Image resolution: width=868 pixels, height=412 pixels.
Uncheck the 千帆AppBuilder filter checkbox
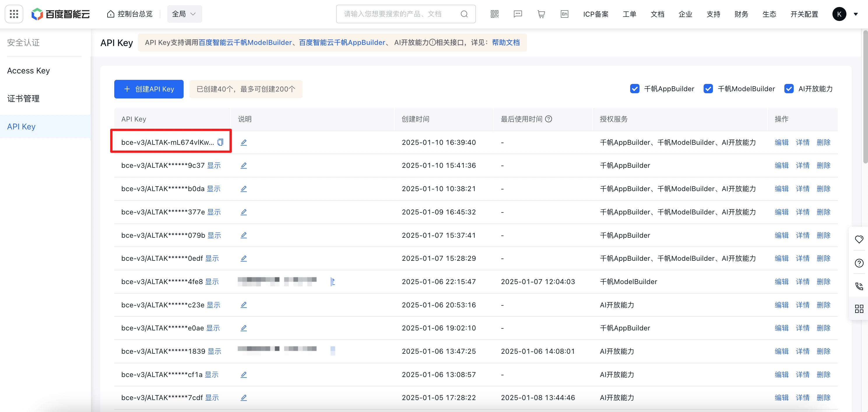(x=635, y=89)
